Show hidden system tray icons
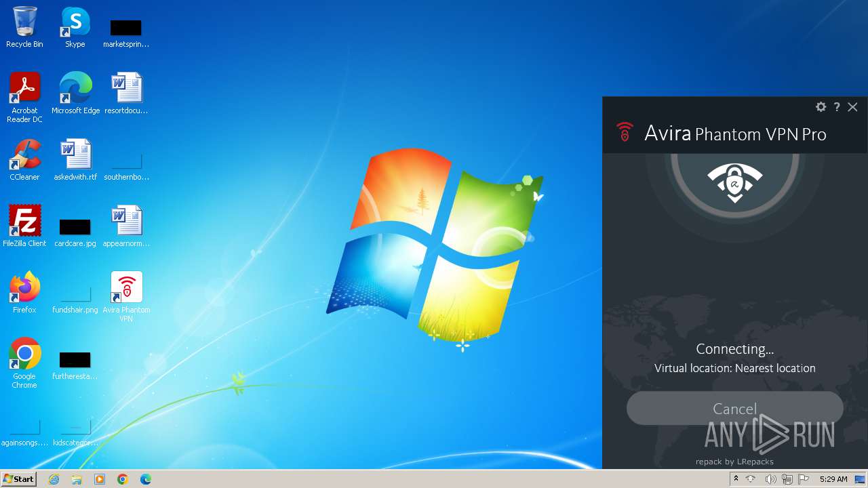This screenshot has width=868, height=488. point(736,479)
